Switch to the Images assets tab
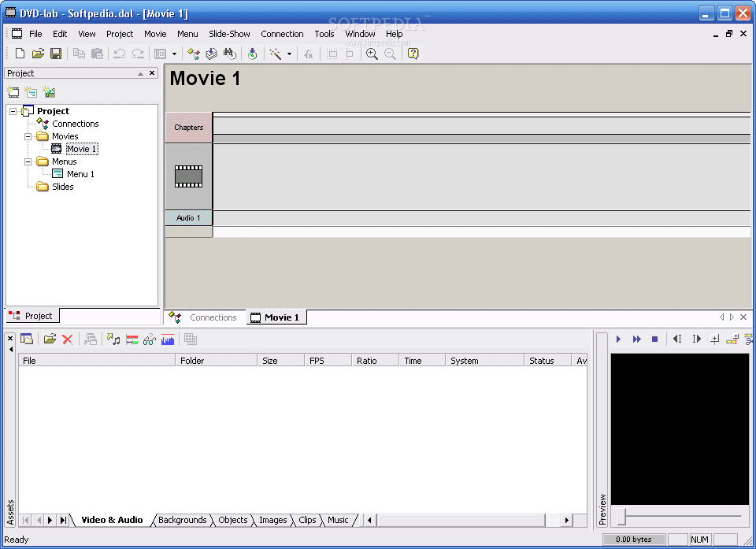Viewport: 756px width, 549px height. pos(273,520)
